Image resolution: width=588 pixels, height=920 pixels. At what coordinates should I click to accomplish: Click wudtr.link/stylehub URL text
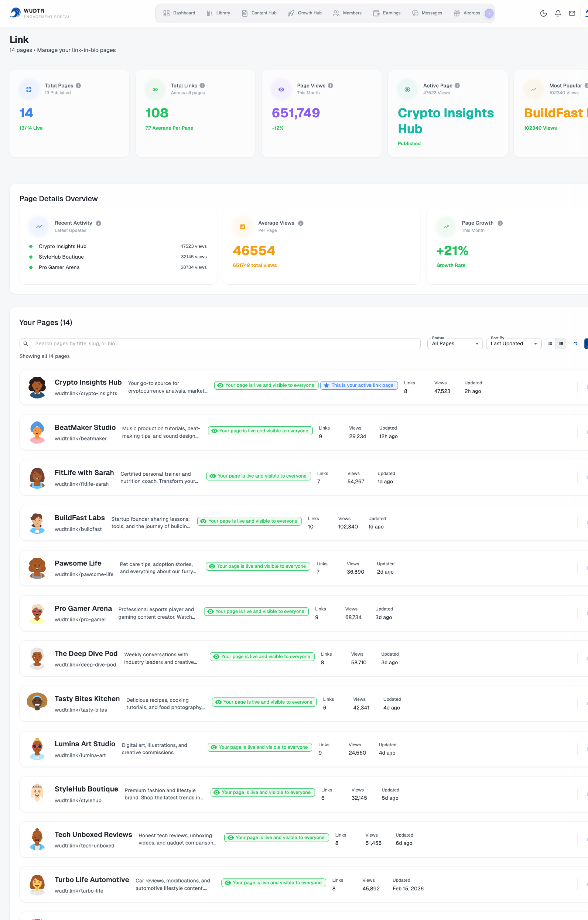click(78, 800)
